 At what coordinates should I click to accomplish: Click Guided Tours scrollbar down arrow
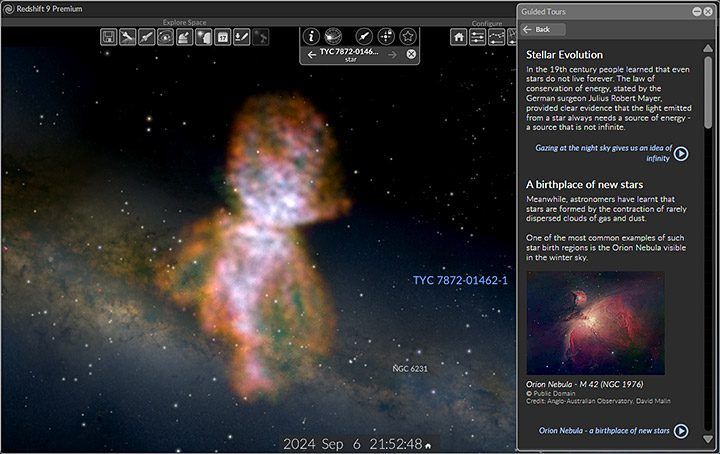(708, 440)
